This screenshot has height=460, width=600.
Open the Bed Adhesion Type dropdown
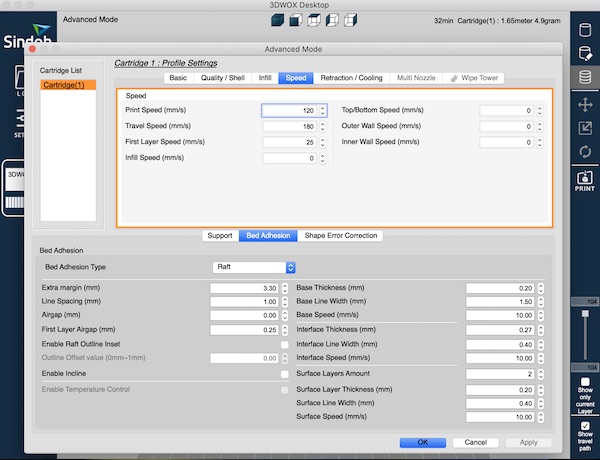click(x=254, y=267)
